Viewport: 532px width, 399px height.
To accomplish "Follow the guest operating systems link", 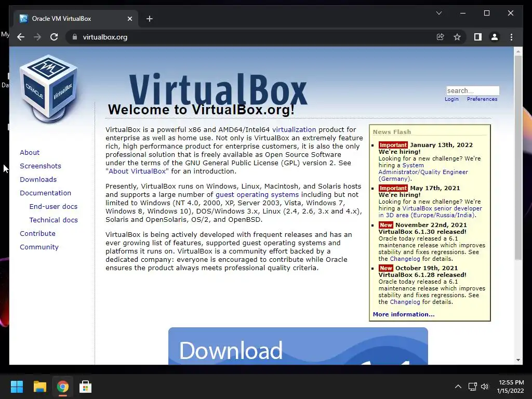I will click(257, 195).
